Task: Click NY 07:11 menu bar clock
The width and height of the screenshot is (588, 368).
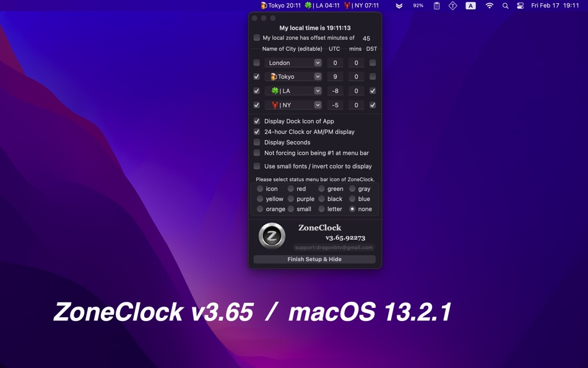Action: click(361, 6)
